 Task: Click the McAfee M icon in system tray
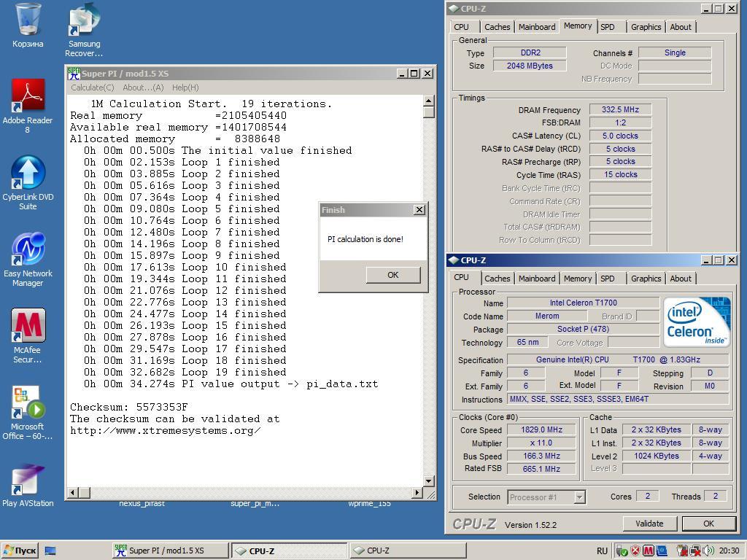click(x=648, y=551)
